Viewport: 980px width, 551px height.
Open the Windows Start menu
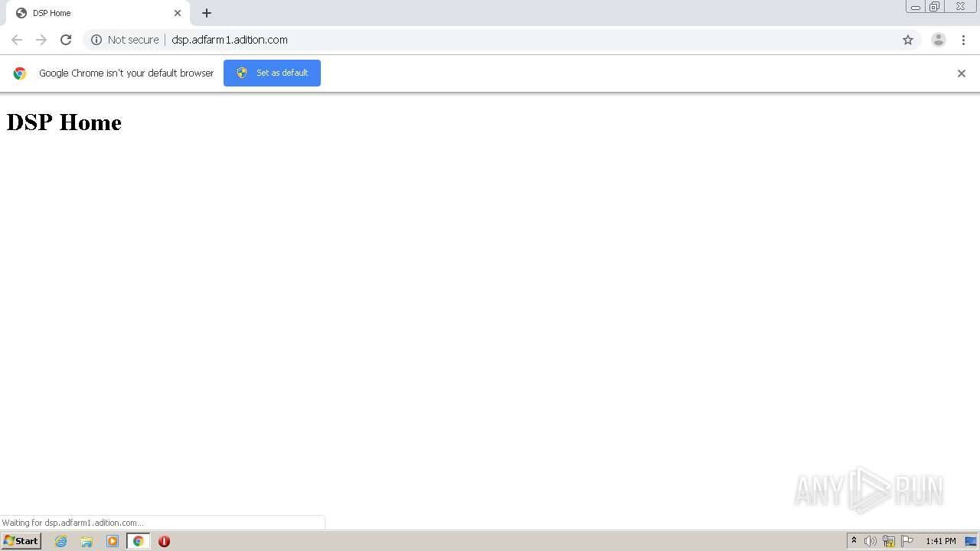pyautogui.click(x=21, y=541)
